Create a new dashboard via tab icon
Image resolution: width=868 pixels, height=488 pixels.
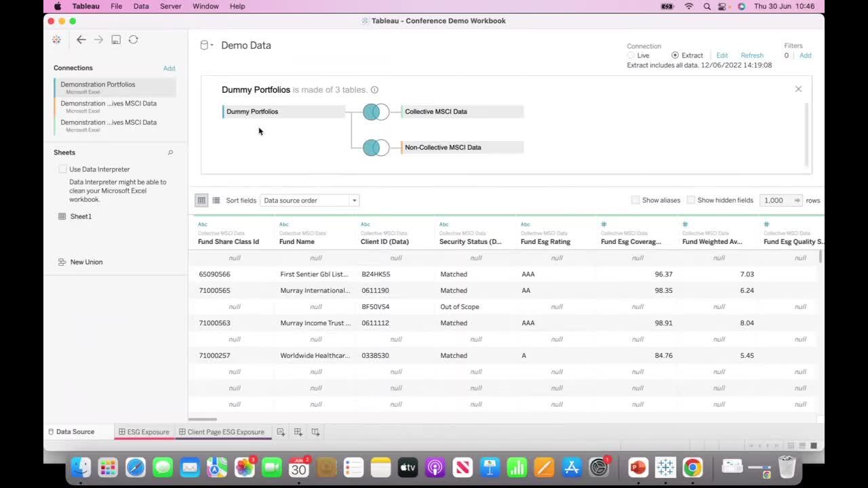tap(298, 432)
